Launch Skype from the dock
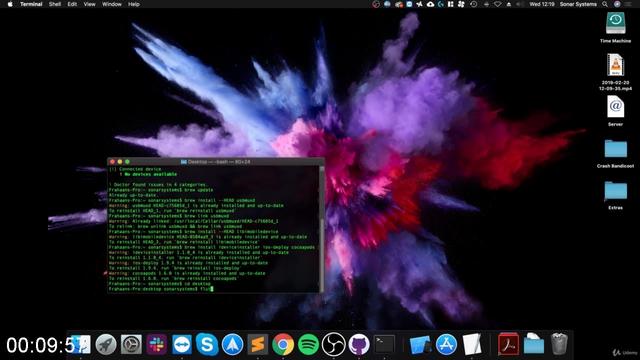640x360 pixels. (x=207, y=344)
